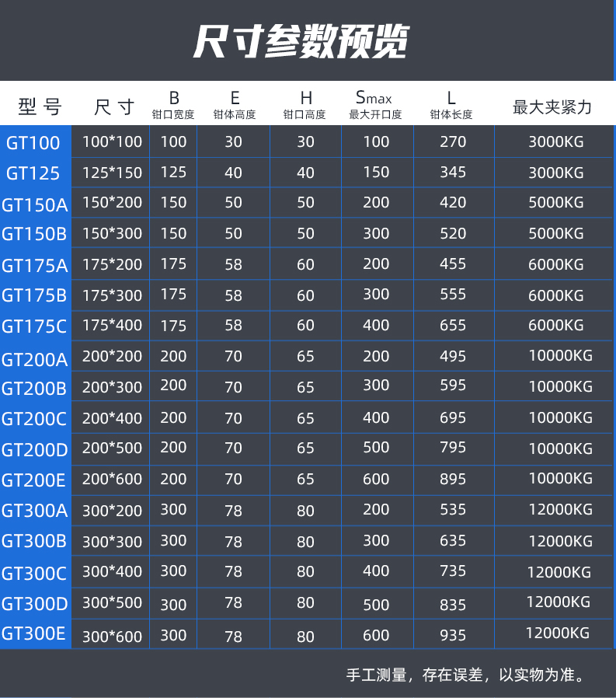Select the E 钳体高度 column header
The height and width of the screenshot is (698, 616).
(235, 106)
